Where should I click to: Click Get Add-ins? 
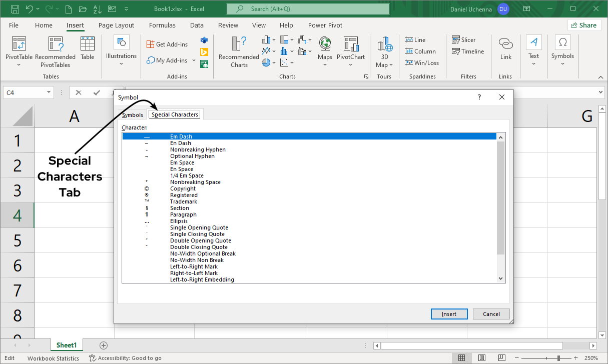point(167,44)
